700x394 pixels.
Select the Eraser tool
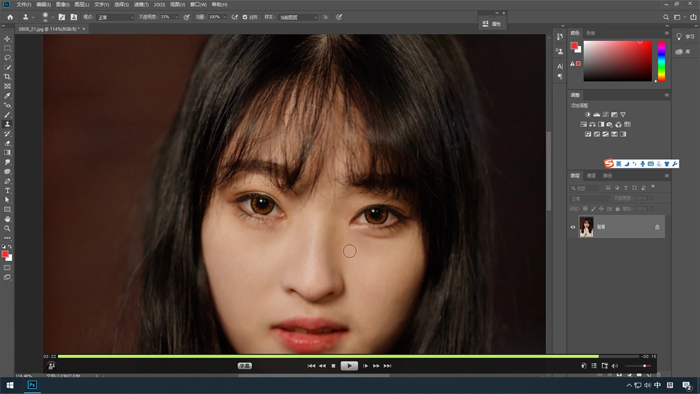pyautogui.click(x=7, y=143)
